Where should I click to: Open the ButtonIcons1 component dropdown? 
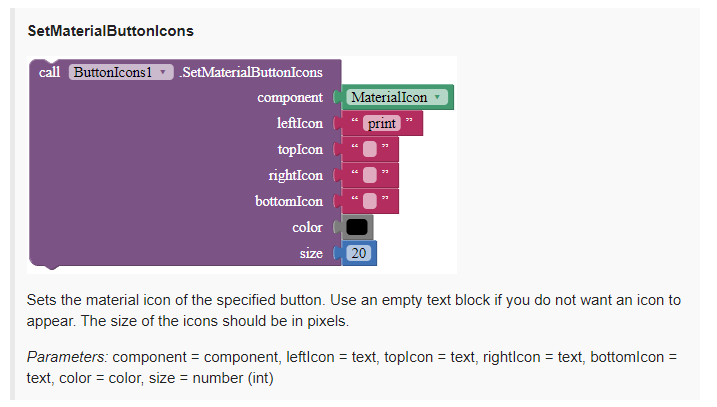pyautogui.click(x=161, y=72)
